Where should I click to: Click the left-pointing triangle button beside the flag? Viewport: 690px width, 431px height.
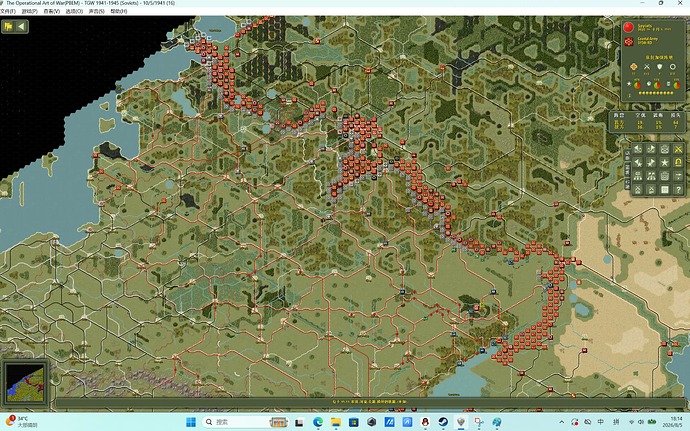point(21,26)
